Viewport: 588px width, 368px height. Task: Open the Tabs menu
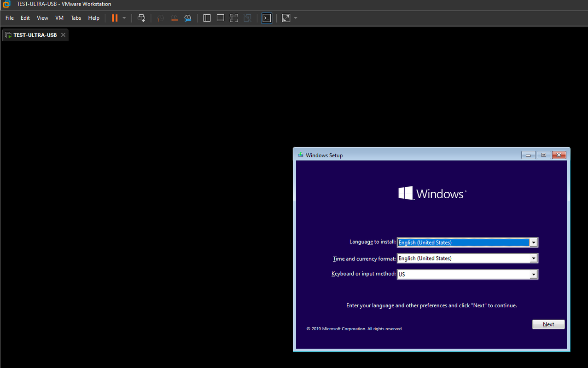click(76, 18)
